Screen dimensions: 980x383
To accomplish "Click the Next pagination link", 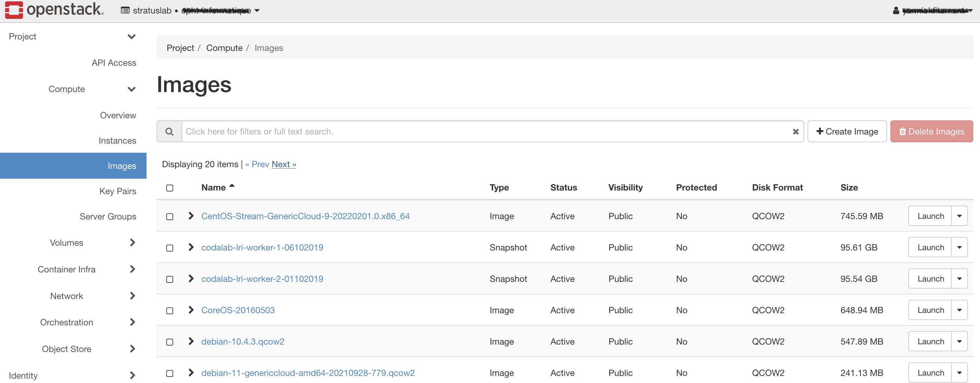I will pos(284,164).
